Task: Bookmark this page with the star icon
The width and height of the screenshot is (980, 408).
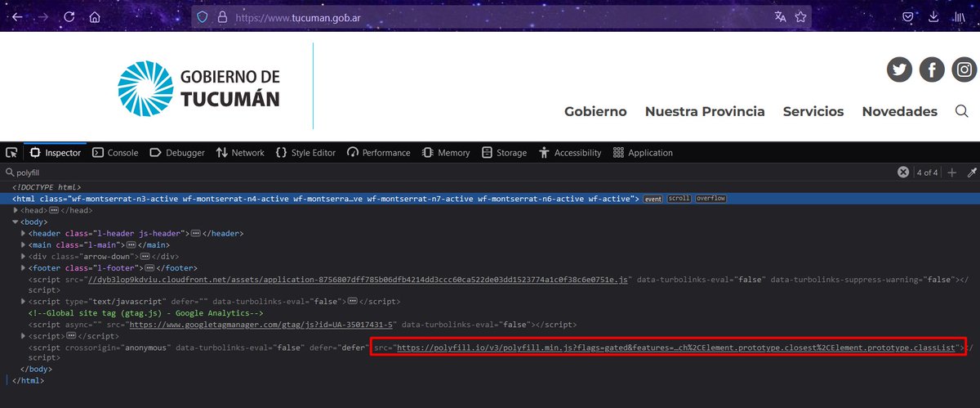Action: pyautogui.click(x=800, y=16)
